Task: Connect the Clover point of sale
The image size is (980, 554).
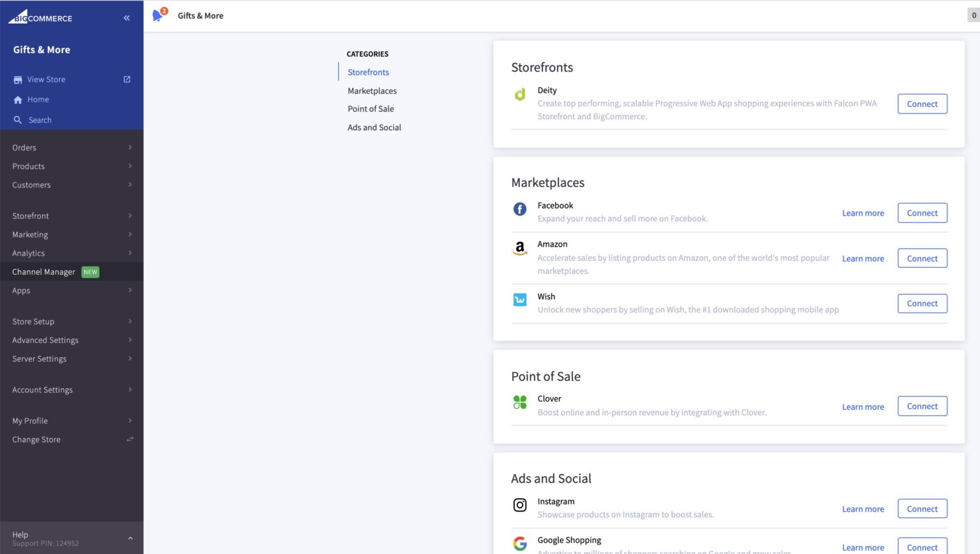Action: 922,406
